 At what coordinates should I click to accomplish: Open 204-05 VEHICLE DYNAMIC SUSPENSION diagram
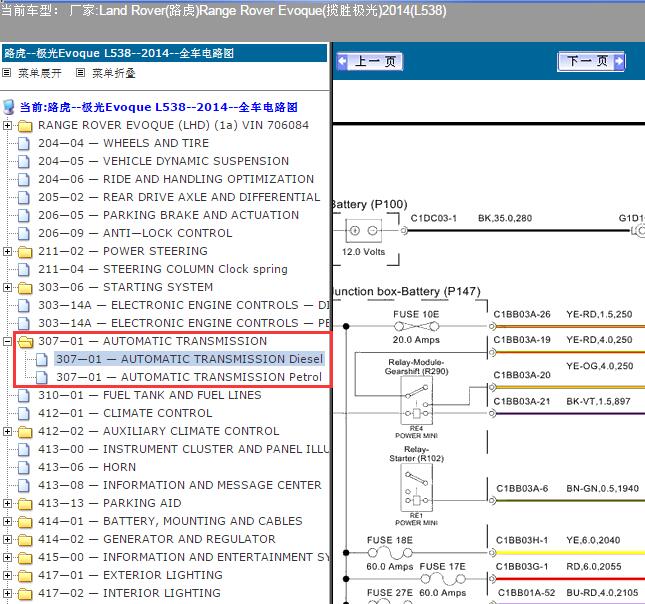(x=163, y=161)
